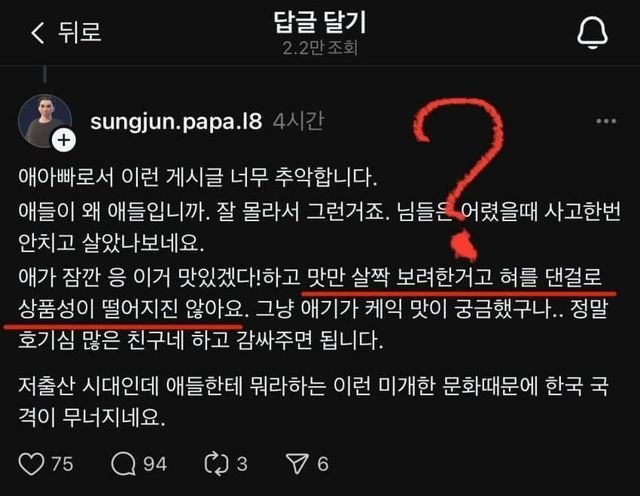Select the 답글 달기 header title

[320, 22]
